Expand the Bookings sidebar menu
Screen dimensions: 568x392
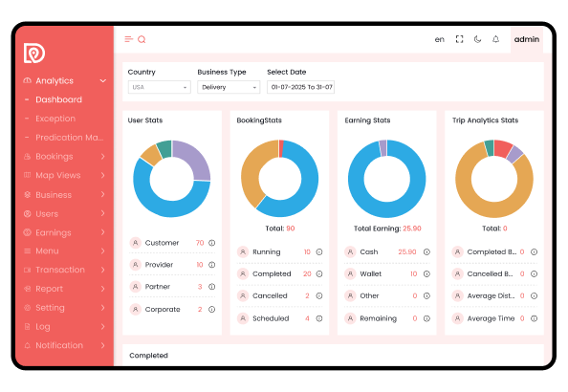click(x=65, y=157)
